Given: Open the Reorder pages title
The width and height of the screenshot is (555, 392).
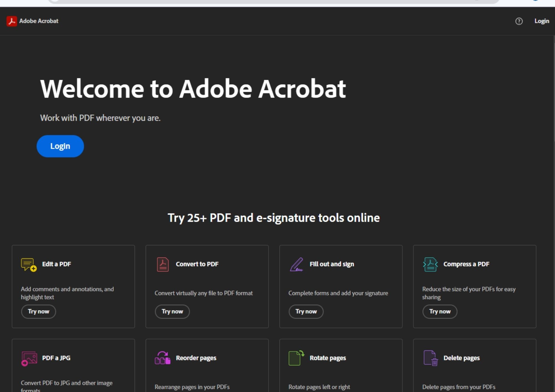Looking at the screenshot, I should [x=196, y=358].
